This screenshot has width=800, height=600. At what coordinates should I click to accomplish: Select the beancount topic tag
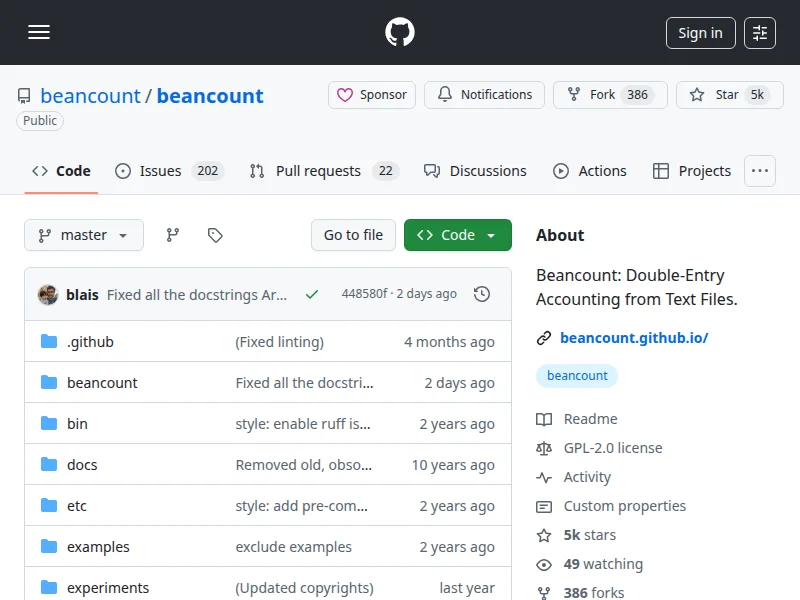click(x=577, y=376)
